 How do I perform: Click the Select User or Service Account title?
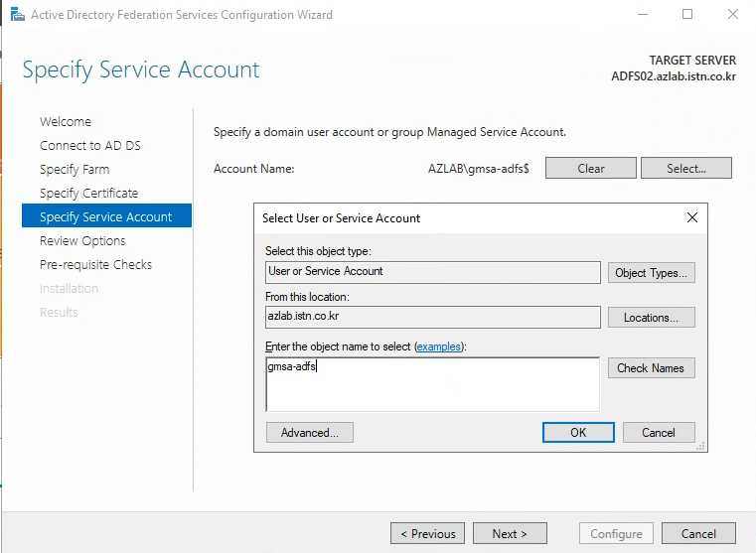point(342,218)
